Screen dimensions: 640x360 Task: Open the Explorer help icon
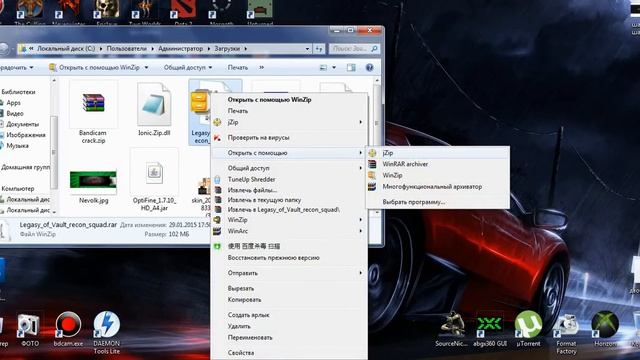pos(369,68)
